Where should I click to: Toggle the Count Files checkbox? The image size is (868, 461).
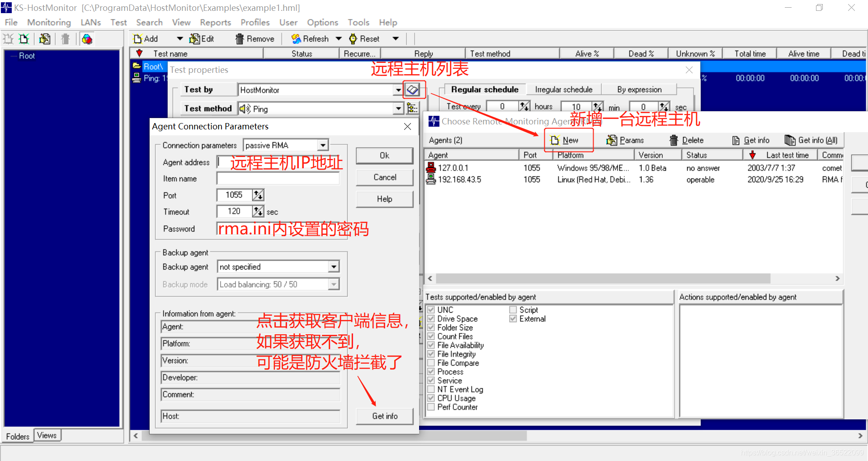point(431,336)
